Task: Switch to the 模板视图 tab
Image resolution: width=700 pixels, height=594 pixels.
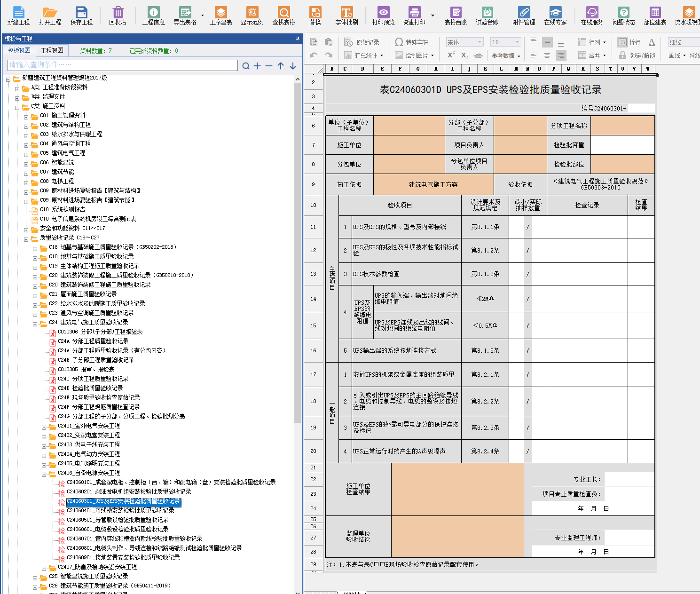Action: click(x=19, y=50)
